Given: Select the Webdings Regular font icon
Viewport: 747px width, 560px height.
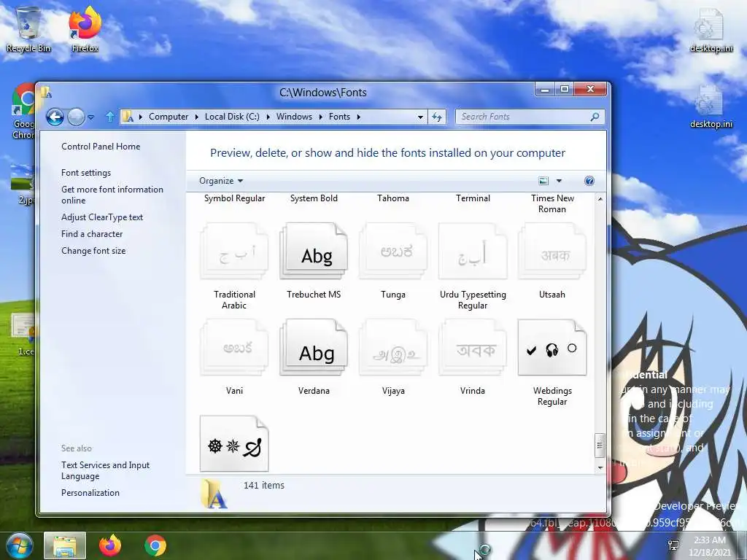Looking at the screenshot, I should click(x=552, y=348).
